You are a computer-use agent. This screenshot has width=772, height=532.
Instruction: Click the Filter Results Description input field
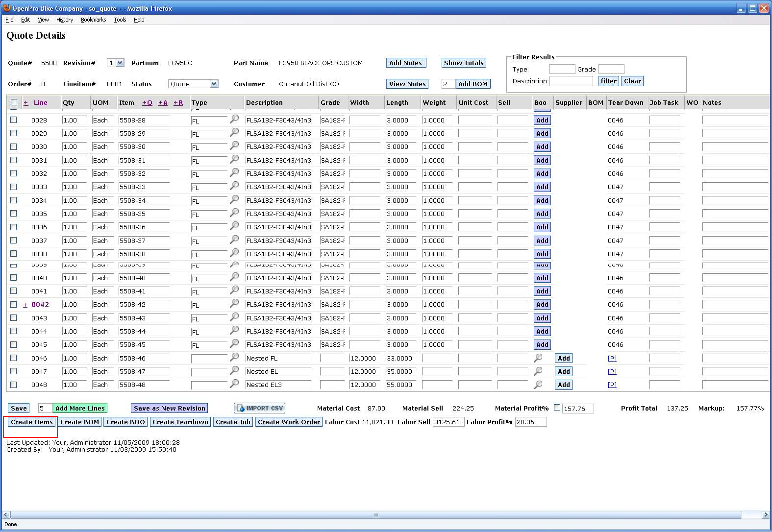click(571, 81)
